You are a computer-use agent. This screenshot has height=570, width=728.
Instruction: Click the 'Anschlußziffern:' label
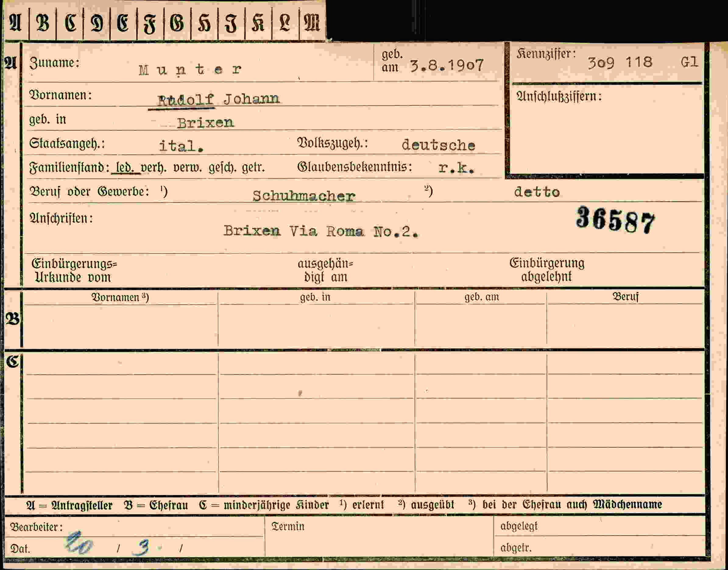pyautogui.click(x=559, y=96)
